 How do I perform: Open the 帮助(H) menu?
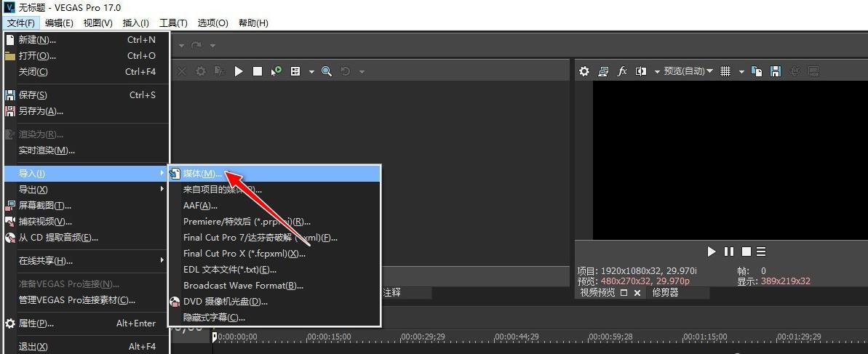click(253, 23)
